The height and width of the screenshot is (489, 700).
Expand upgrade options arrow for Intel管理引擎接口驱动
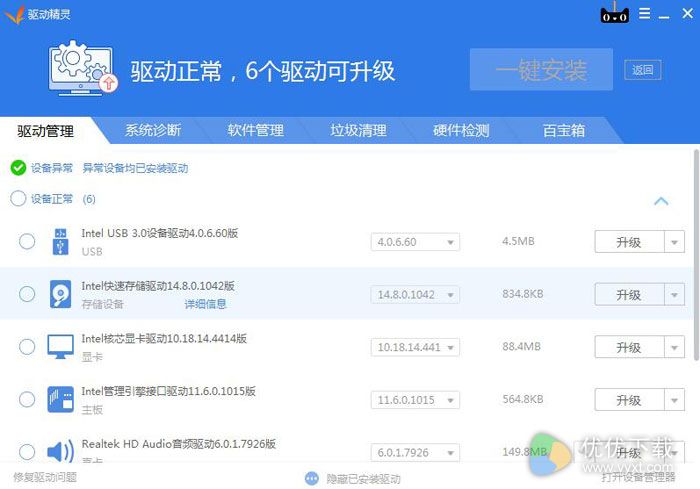[x=675, y=400]
